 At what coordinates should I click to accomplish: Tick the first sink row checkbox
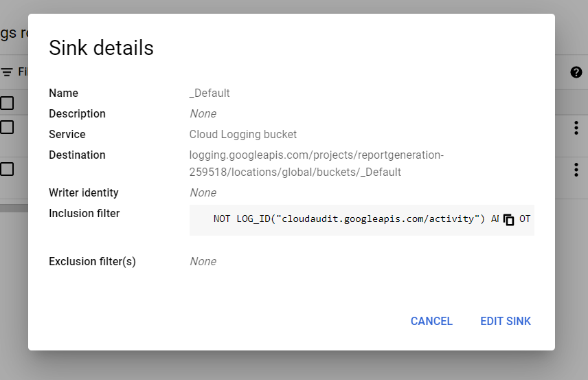[7, 127]
